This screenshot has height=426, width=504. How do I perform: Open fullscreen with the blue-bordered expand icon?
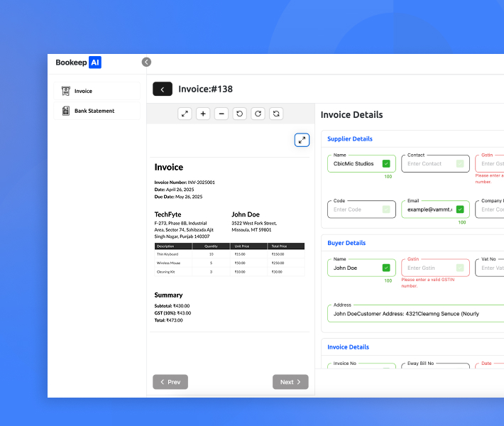(x=302, y=140)
